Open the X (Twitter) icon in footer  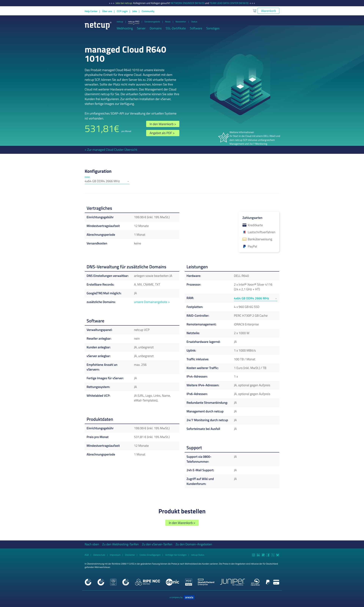pos(273,555)
